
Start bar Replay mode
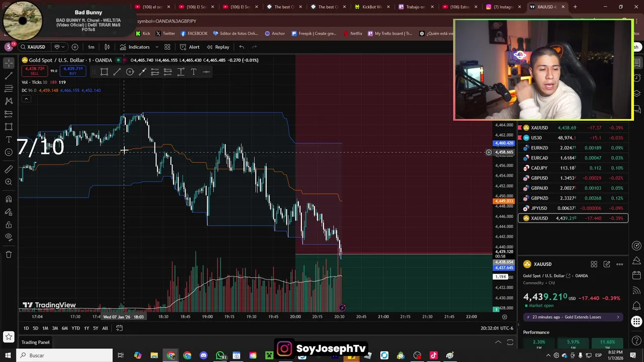tap(217, 47)
